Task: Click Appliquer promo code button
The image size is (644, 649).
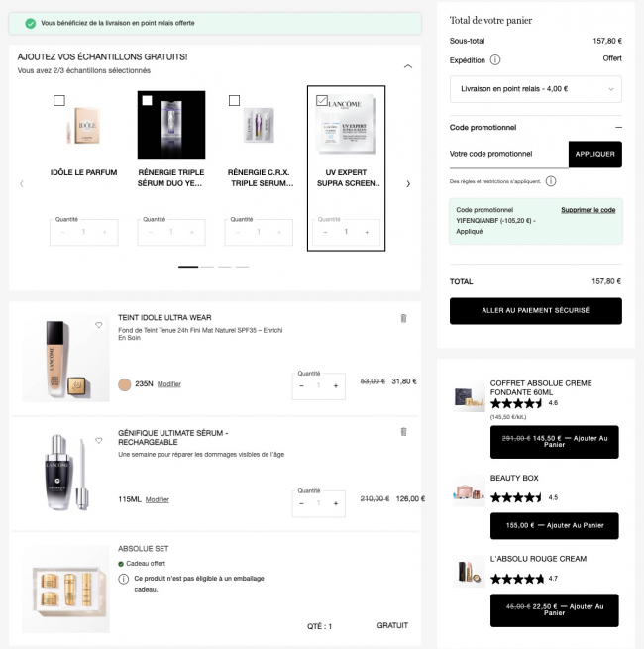Action: pyautogui.click(x=594, y=154)
